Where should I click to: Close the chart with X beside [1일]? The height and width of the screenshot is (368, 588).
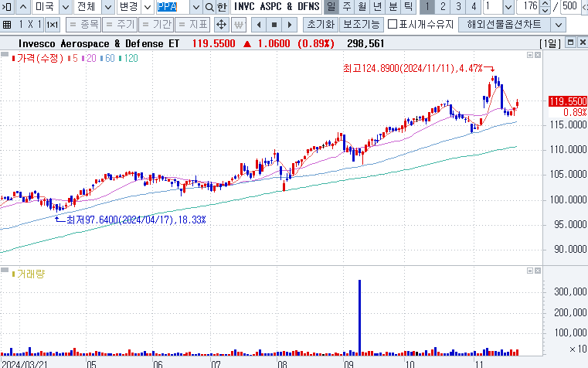[x=583, y=43]
